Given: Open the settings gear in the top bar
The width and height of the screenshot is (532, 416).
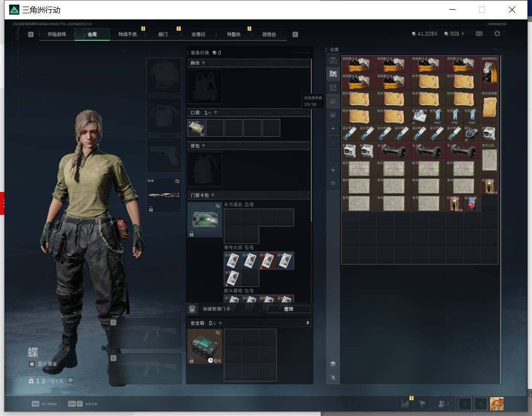Looking at the screenshot, I should click(x=497, y=34).
